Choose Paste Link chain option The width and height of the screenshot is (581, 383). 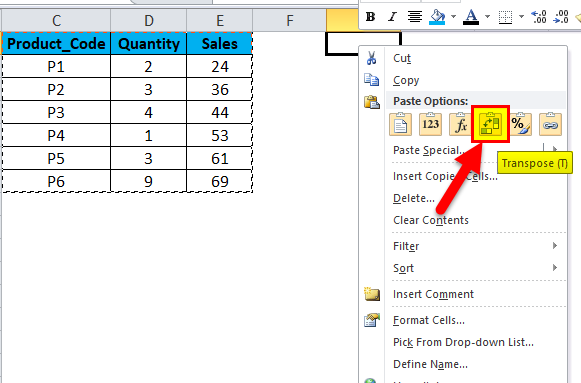pos(550,124)
